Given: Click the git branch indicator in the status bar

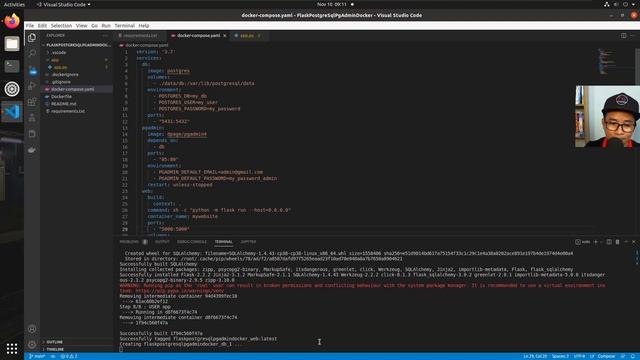Looking at the screenshot, I should coord(37,356).
